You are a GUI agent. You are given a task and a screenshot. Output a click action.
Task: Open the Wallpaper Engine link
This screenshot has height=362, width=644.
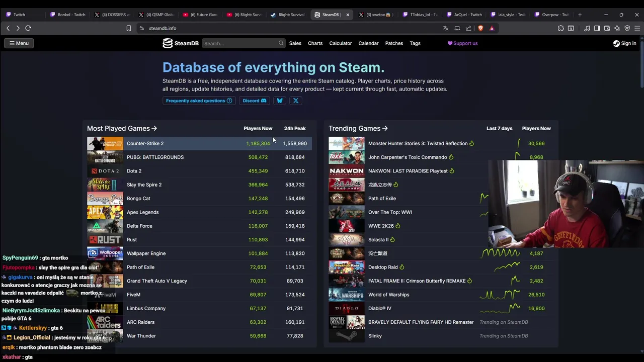click(146, 253)
